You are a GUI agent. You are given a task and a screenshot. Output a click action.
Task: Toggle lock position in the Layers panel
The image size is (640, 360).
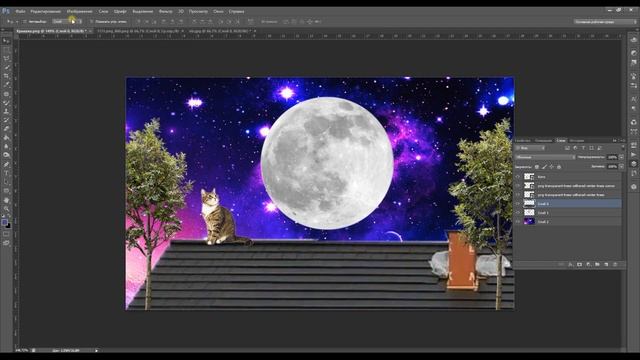pyautogui.click(x=551, y=167)
